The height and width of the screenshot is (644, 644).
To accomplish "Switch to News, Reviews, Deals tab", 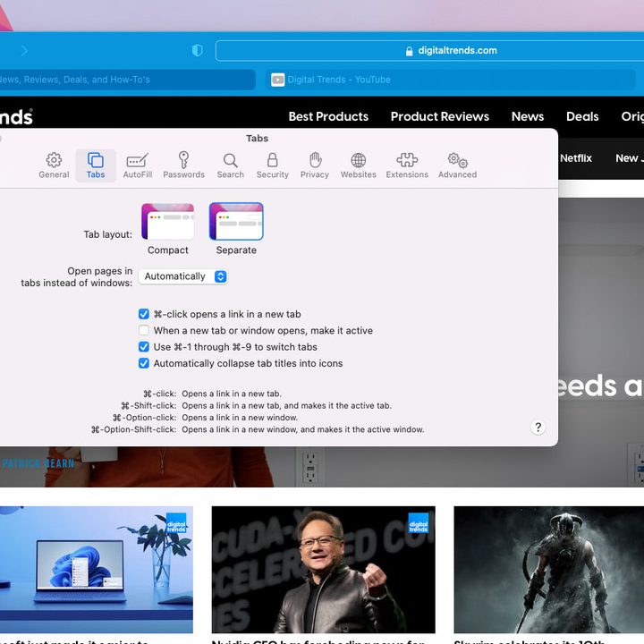I will (127, 80).
